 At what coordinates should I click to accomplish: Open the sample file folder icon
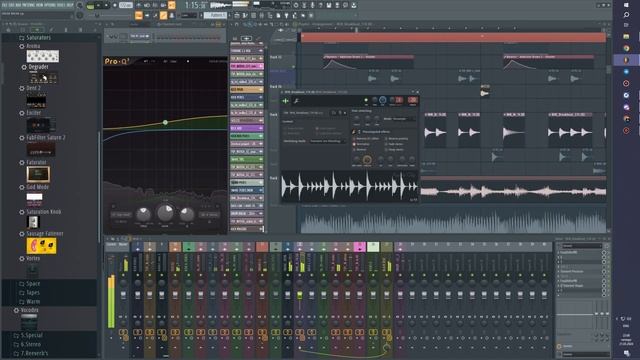pyautogui.click(x=334, y=113)
